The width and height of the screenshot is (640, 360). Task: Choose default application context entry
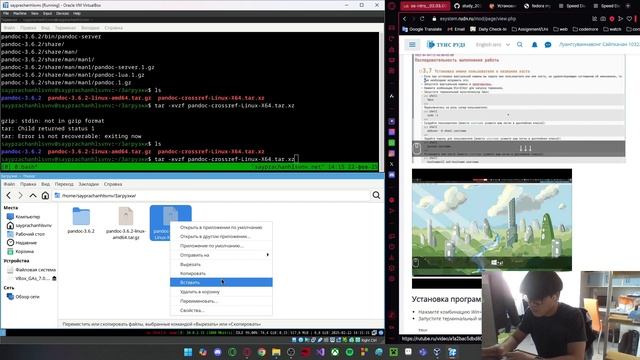pos(221,246)
